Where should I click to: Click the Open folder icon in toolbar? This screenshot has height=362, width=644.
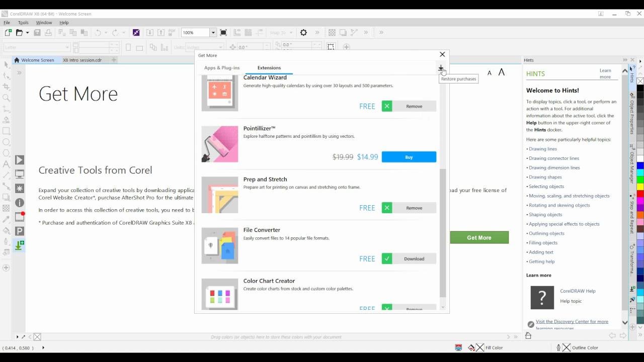tap(19, 32)
